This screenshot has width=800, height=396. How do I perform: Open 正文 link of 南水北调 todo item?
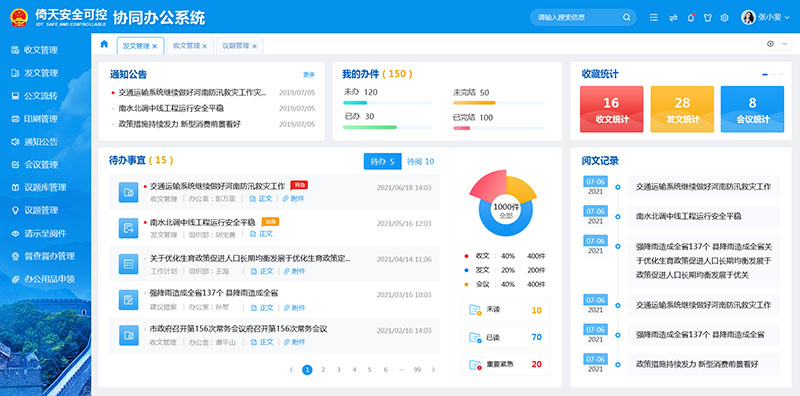(262, 234)
